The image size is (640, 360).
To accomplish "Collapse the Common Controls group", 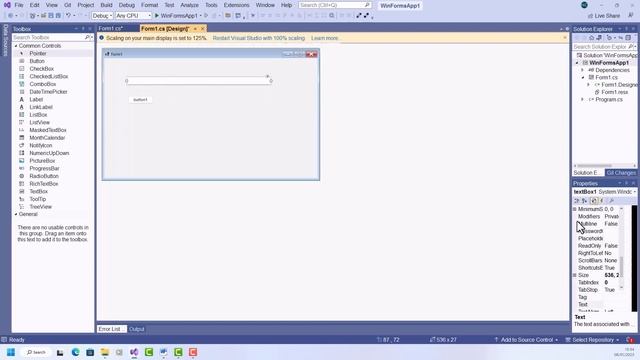I will pos(16,46).
